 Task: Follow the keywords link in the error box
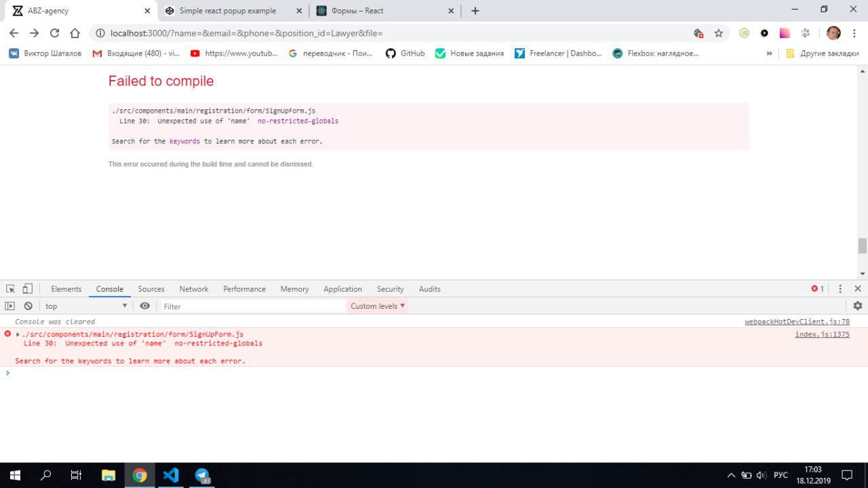[184, 141]
